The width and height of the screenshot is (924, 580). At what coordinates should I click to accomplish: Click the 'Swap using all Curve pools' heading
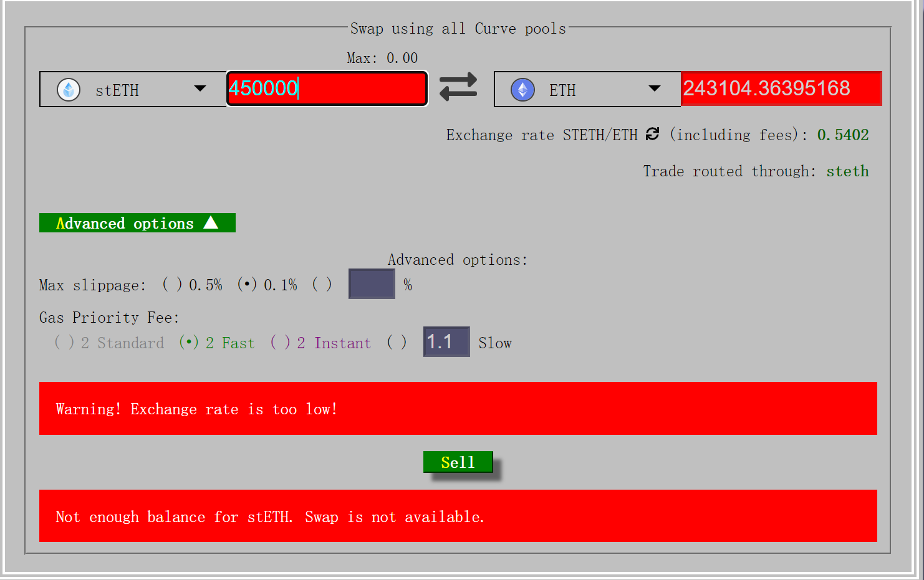pyautogui.click(x=458, y=29)
